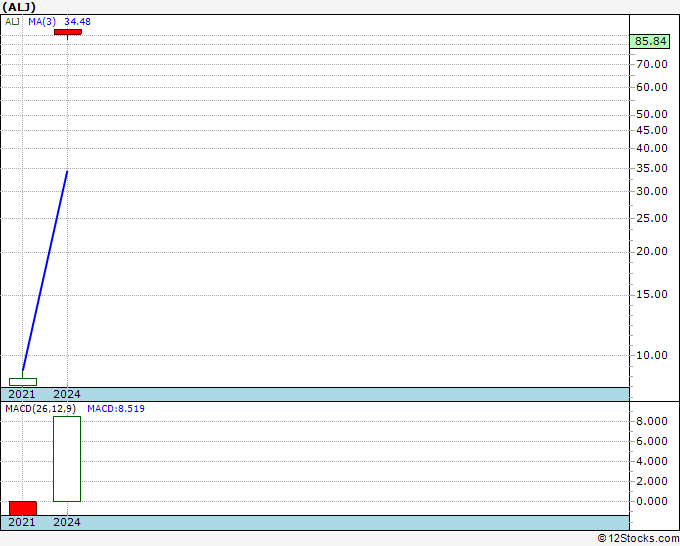The image size is (680, 546).
Task: Select the blue MA(3) trend line
Action: click(45, 271)
